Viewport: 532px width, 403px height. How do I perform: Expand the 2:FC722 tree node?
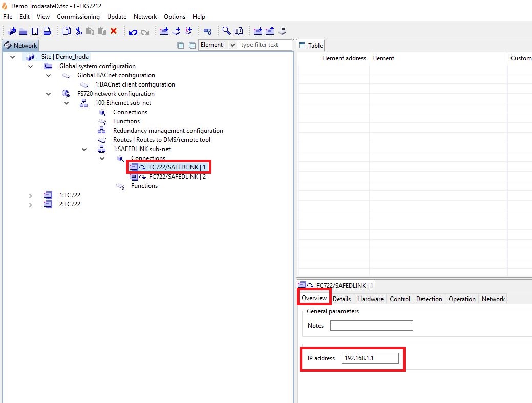point(31,204)
